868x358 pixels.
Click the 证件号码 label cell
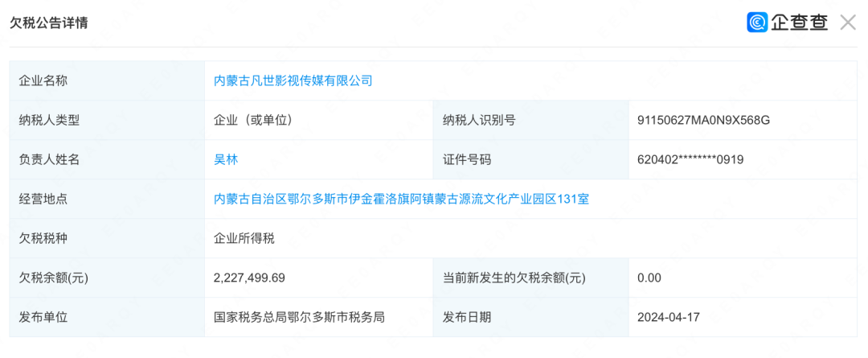(x=531, y=159)
